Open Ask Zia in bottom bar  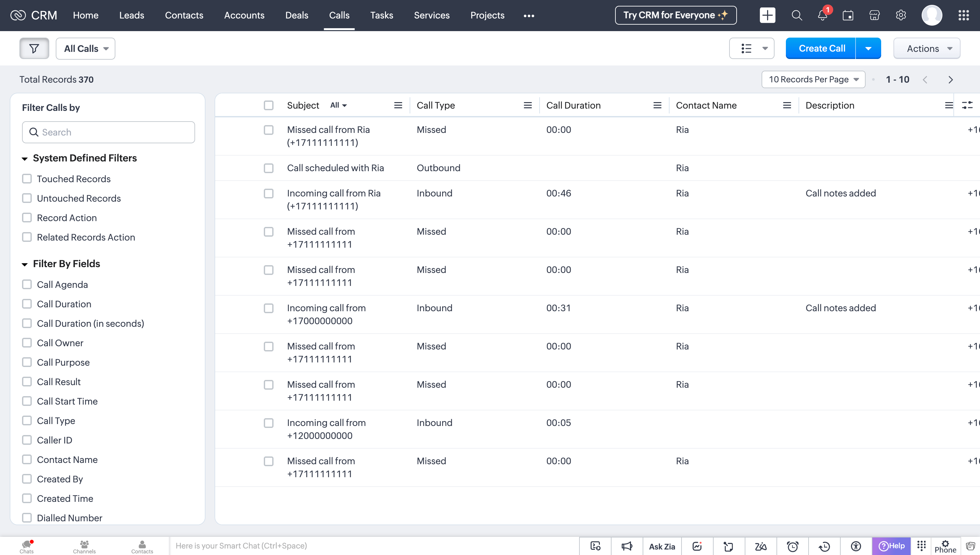point(662,546)
